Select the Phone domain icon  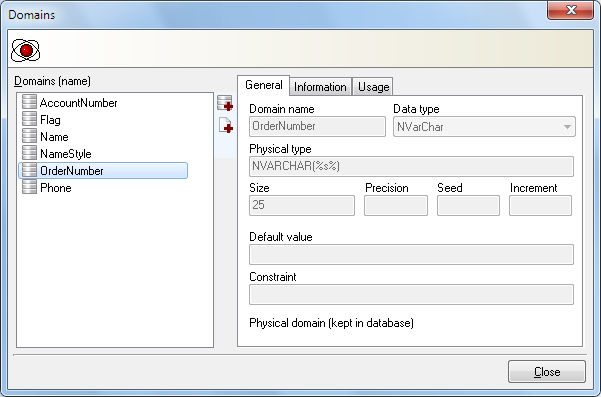pyautogui.click(x=30, y=187)
